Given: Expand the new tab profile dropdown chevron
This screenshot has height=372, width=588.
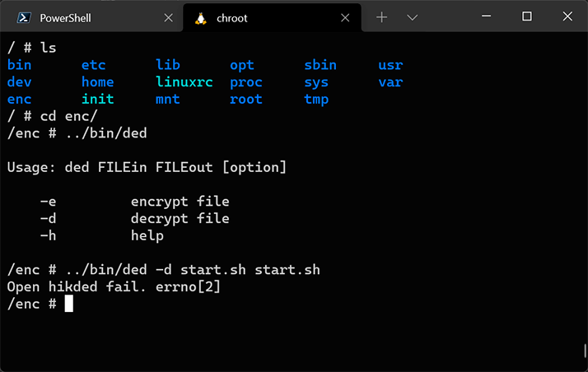Looking at the screenshot, I should (413, 17).
